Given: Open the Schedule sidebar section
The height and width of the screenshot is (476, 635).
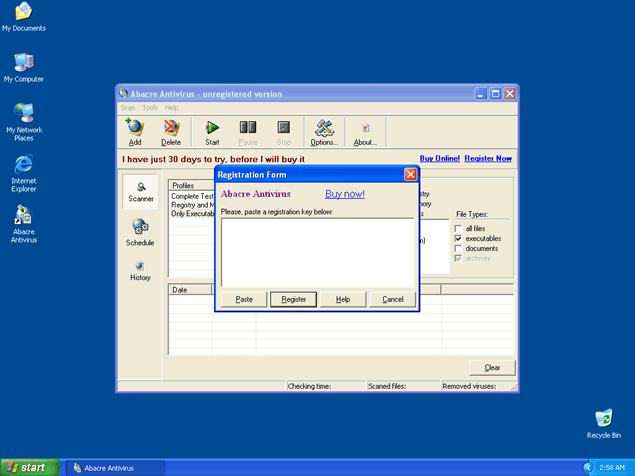Looking at the screenshot, I should 140,232.
